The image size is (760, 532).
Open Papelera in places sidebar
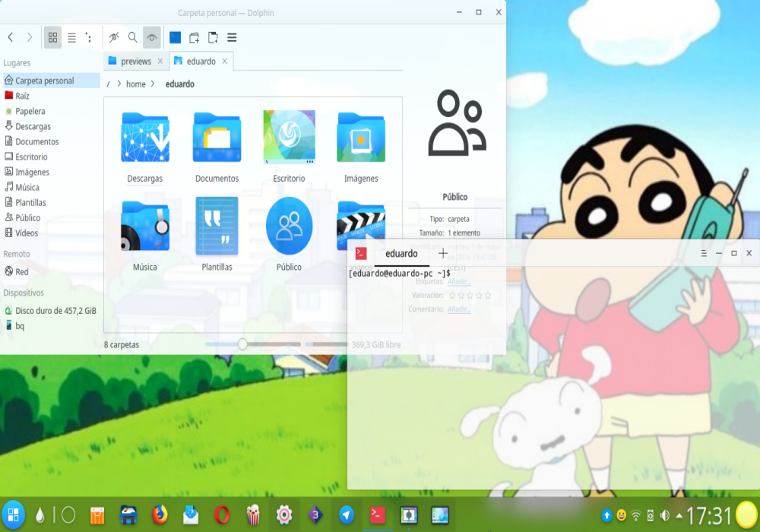coord(51,111)
